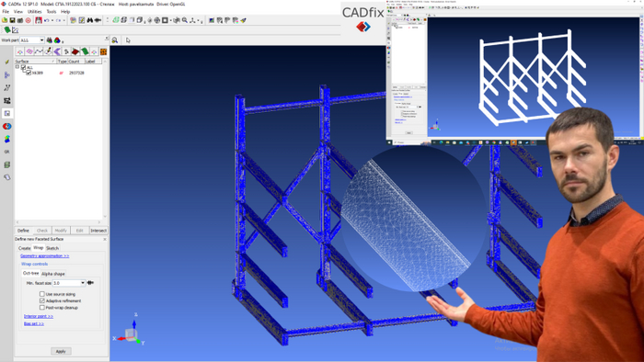Click the Count column header

point(76,61)
